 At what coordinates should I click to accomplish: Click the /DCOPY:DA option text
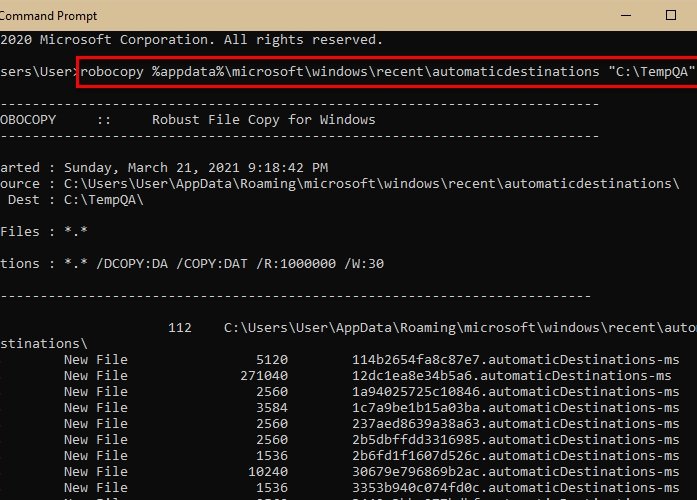point(132,264)
